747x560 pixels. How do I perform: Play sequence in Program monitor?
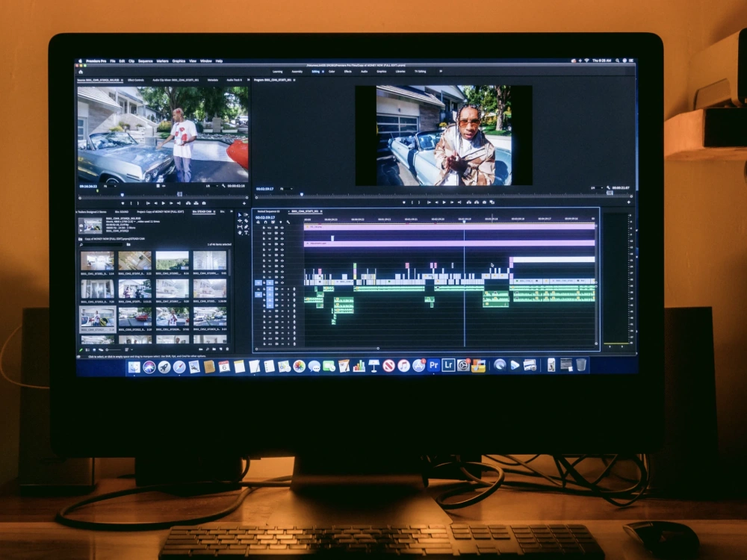point(444,202)
